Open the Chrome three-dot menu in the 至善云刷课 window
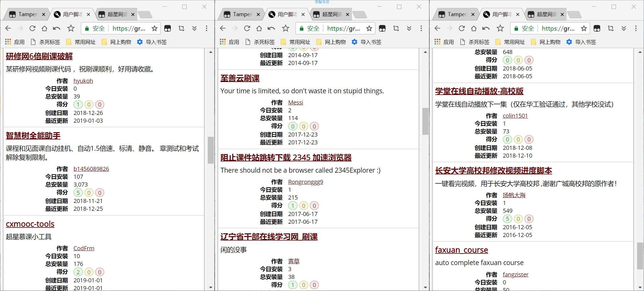644x291 pixels. (421, 28)
